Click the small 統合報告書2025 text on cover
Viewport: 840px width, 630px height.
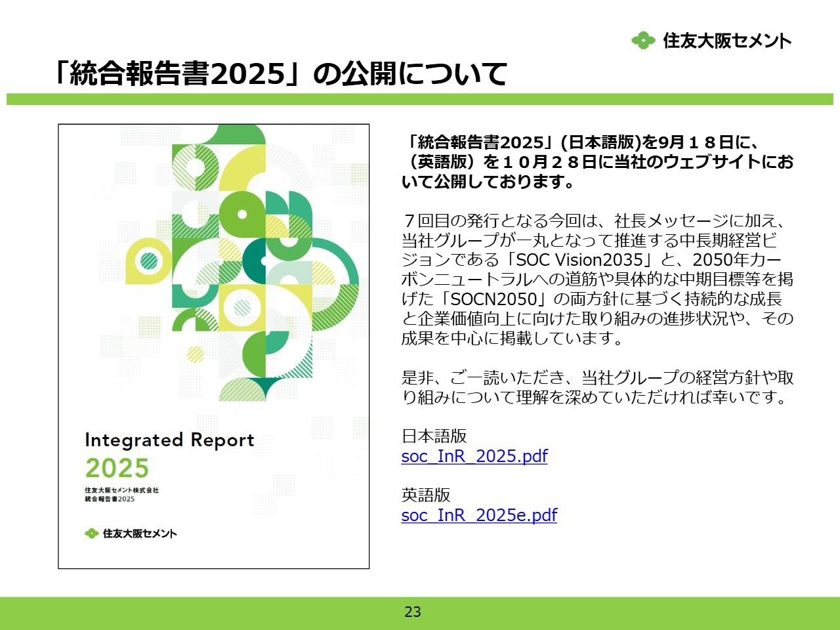[110, 499]
